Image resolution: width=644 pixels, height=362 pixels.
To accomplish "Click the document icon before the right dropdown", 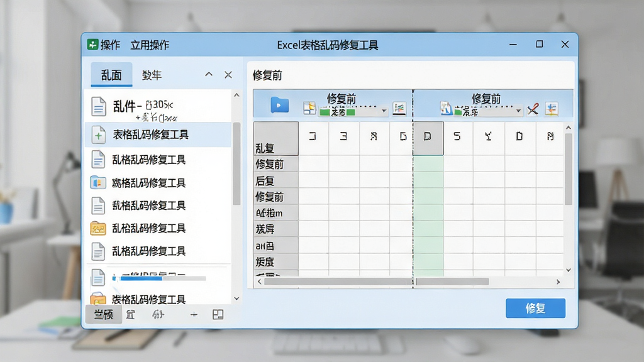I will [446, 108].
